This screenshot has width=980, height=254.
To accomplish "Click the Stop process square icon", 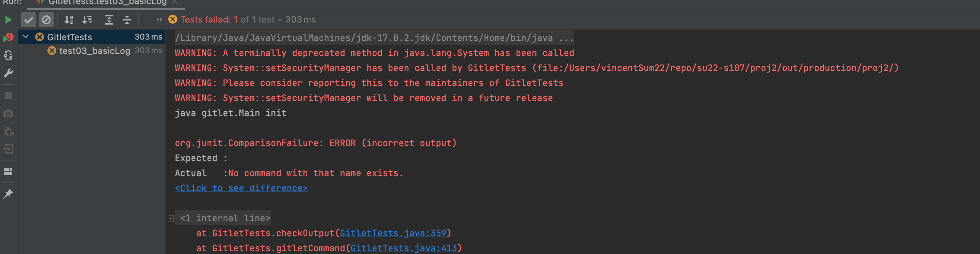I will click(x=9, y=96).
